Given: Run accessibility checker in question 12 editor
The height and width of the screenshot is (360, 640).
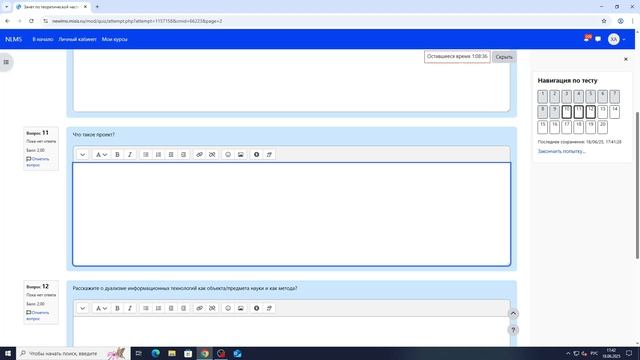Looking at the screenshot, I should (x=256, y=308).
